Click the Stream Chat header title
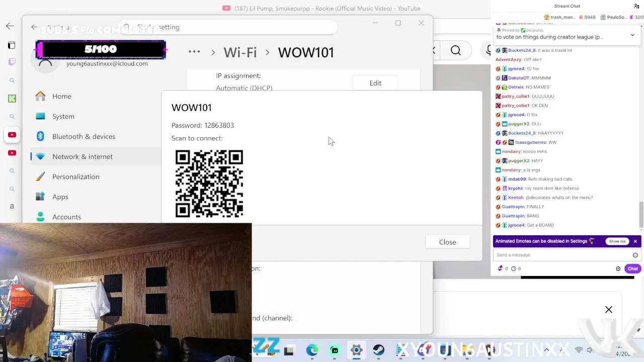Image resolution: width=644 pixels, height=362 pixels. coord(567,6)
